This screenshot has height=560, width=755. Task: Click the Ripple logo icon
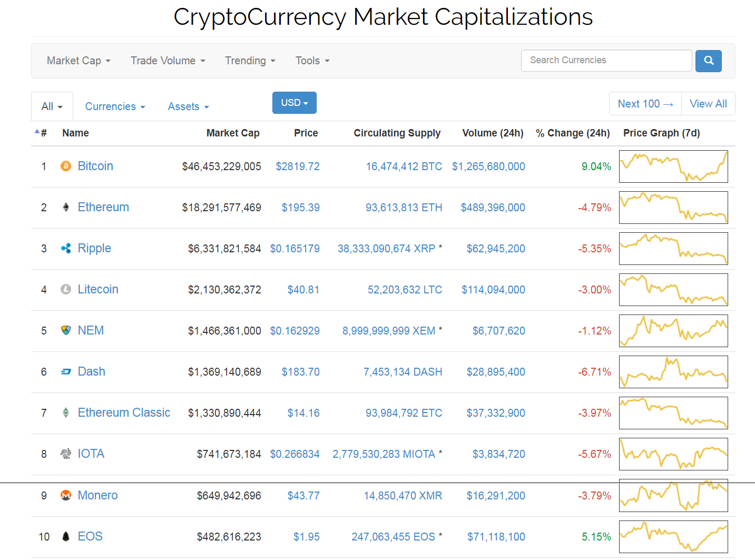(x=66, y=249)
